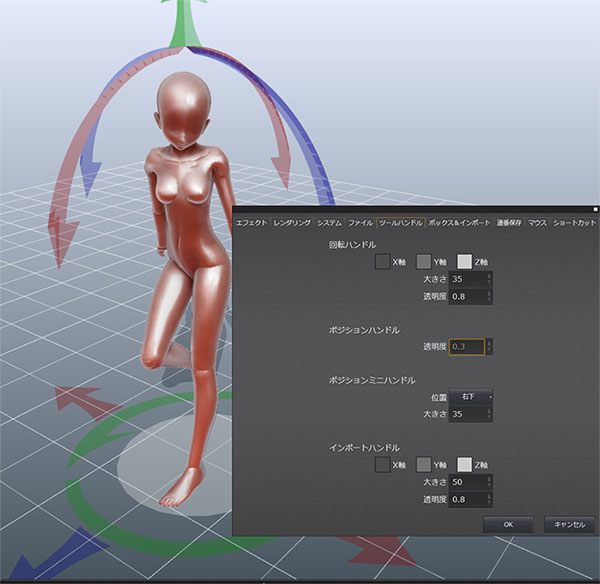Screen dimensions: 600x584
Task: Open the マウス tab
Action: (x=537, y=223)
